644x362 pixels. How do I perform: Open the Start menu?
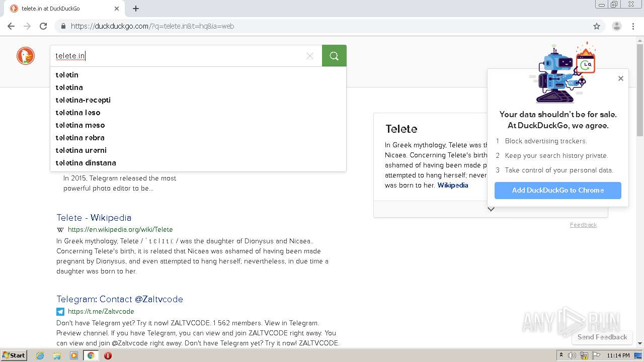click(x=14, y=355)
